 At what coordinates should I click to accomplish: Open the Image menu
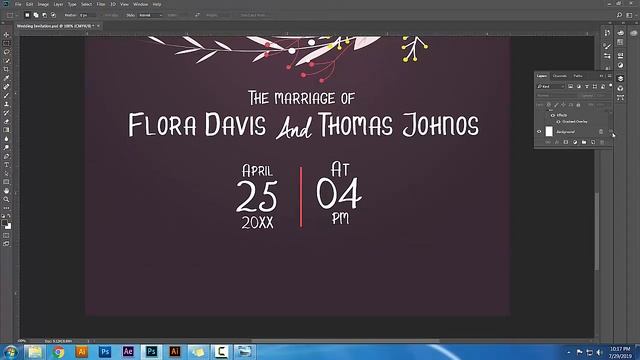pos(43,4)
